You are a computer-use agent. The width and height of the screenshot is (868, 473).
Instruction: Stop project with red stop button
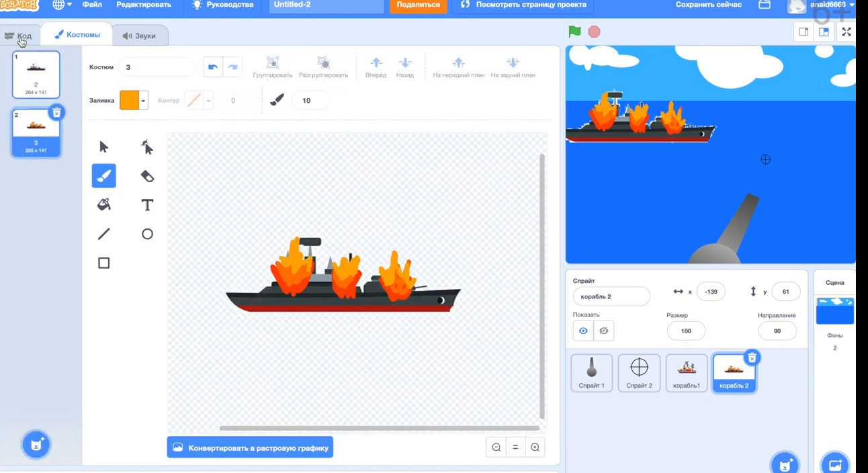[594, 32]
